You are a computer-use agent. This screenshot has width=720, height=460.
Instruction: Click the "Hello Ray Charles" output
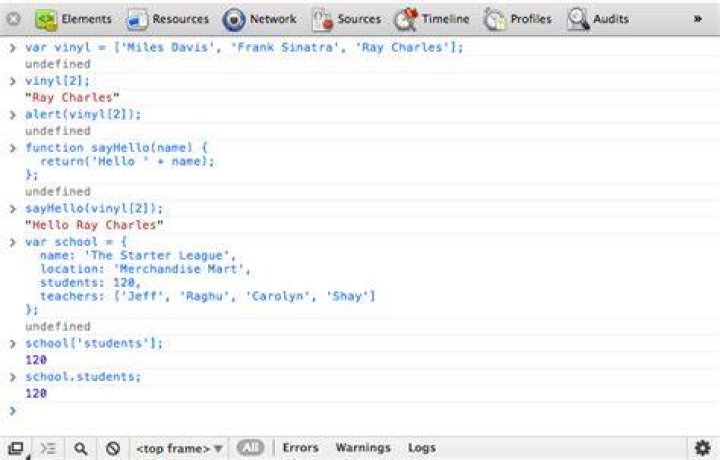point(94,225)
